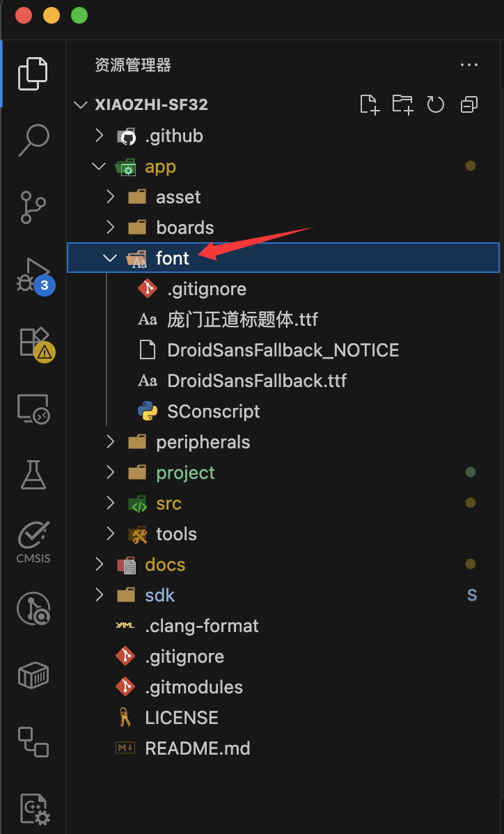The width and height of the screenshot is (504, 834).
Task: Refresh the explorer file tree
Action: pos(435,104)
